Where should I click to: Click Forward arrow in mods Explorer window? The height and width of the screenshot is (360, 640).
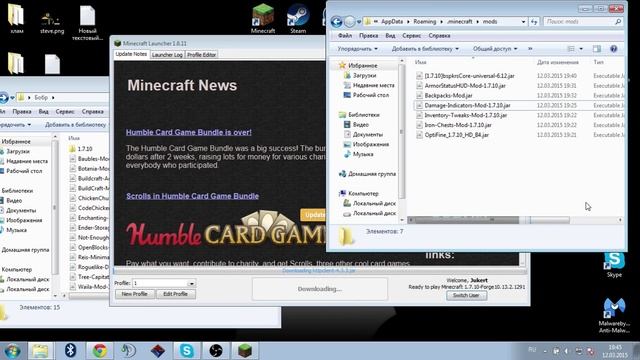click(x=350, y=22)
